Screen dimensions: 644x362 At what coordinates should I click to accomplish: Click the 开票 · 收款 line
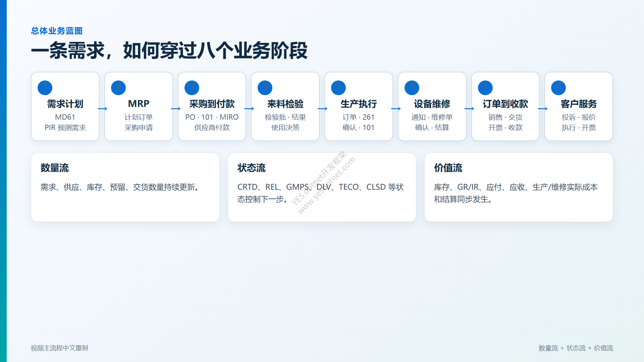click(x=505, y=128)
